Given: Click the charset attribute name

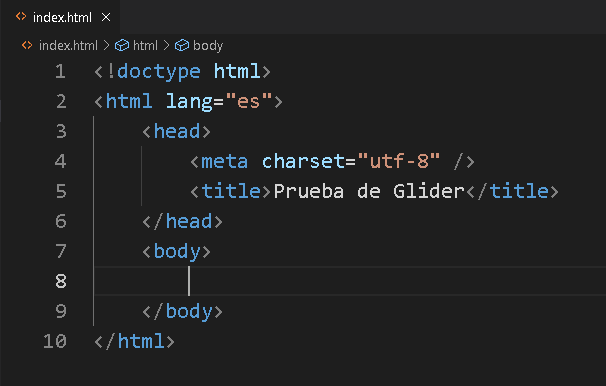Looking at the screenshot, I should click(303, 162).
